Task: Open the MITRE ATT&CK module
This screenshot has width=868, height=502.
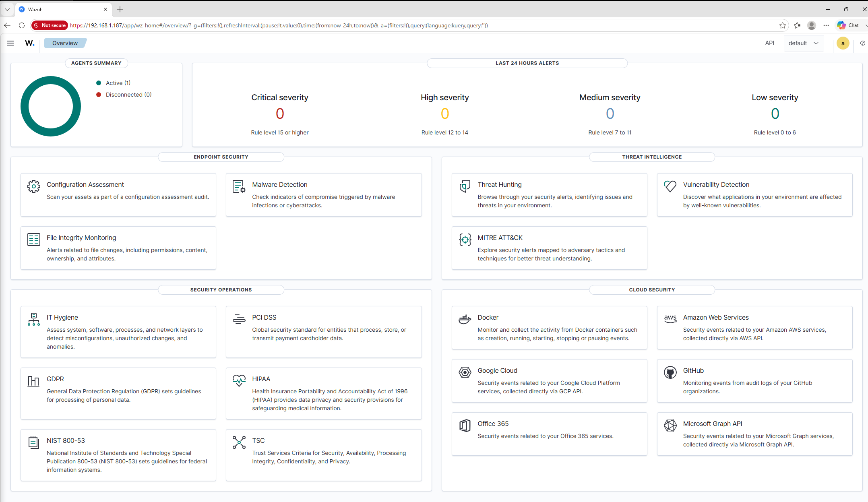Action: pos(550,248)
